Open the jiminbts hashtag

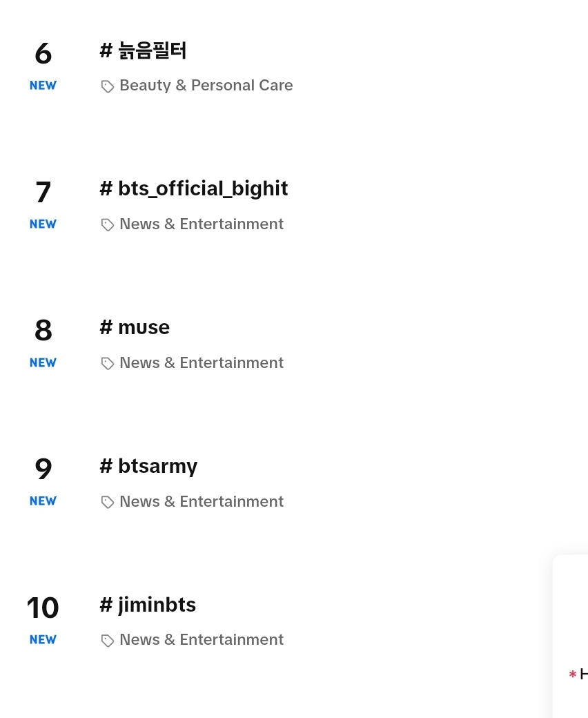click(148, 605)
